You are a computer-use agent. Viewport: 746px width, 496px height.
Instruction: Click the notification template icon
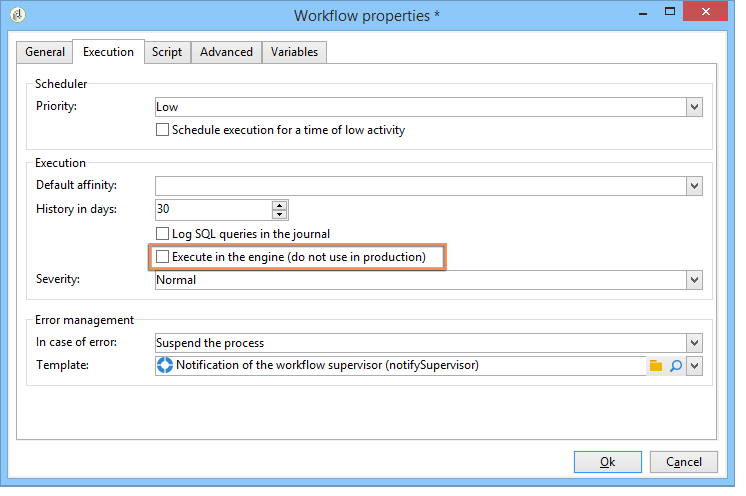pyautogui.click(x=165, y=366)
